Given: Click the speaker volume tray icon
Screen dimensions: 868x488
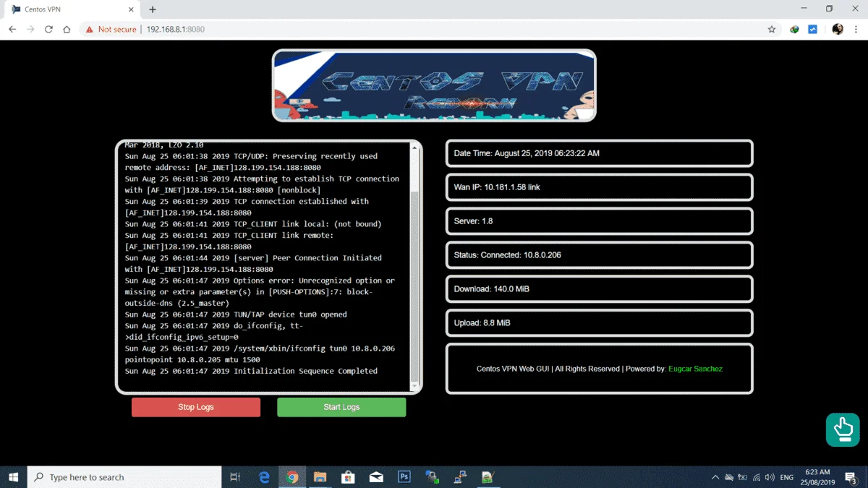Looking at the screenshot, I should tap(770, 477).
